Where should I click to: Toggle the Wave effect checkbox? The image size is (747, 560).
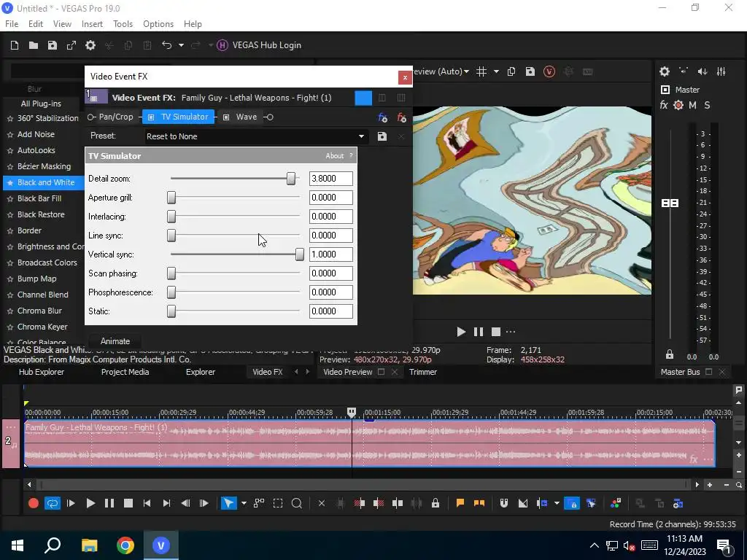tap(226, 117)
